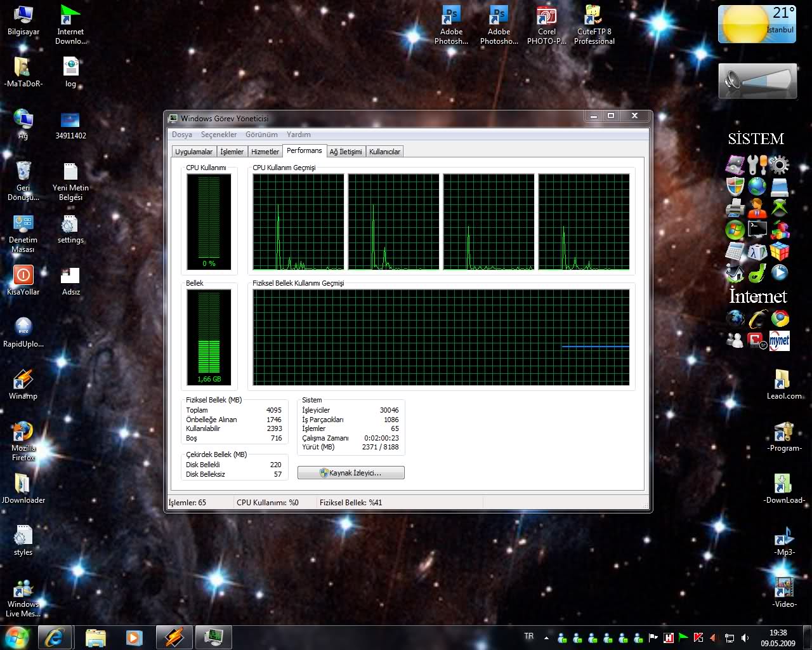Image resolution: width=812 pixels, height=650 pixels.
Task: Open Windows Explorer folder on the taskbar
Action: pos(95,637)
